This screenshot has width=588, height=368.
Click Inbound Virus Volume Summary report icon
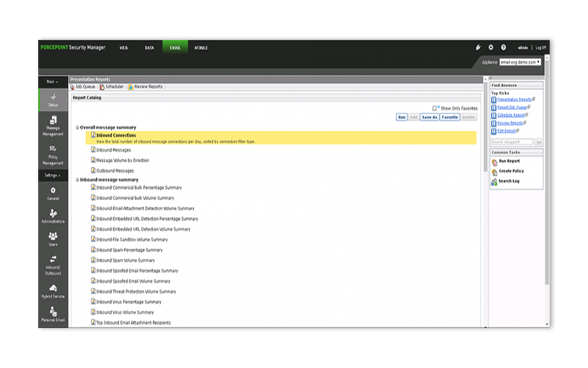(93, 311)
